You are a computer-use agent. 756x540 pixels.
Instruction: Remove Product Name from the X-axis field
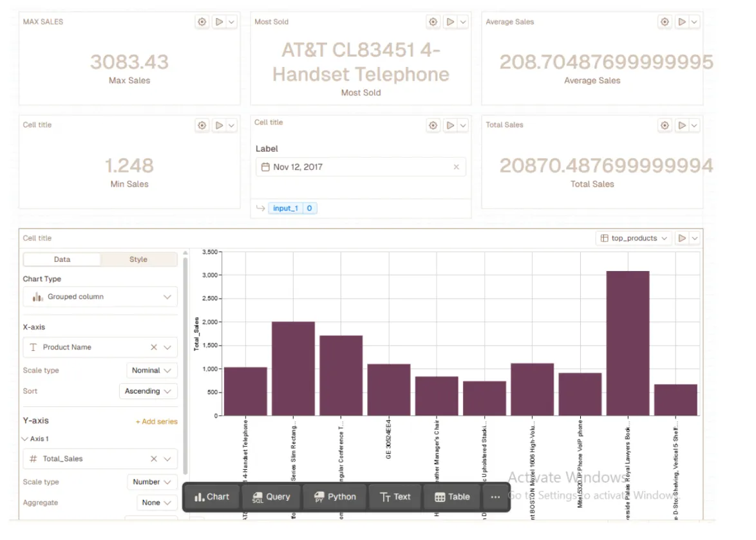154,348
